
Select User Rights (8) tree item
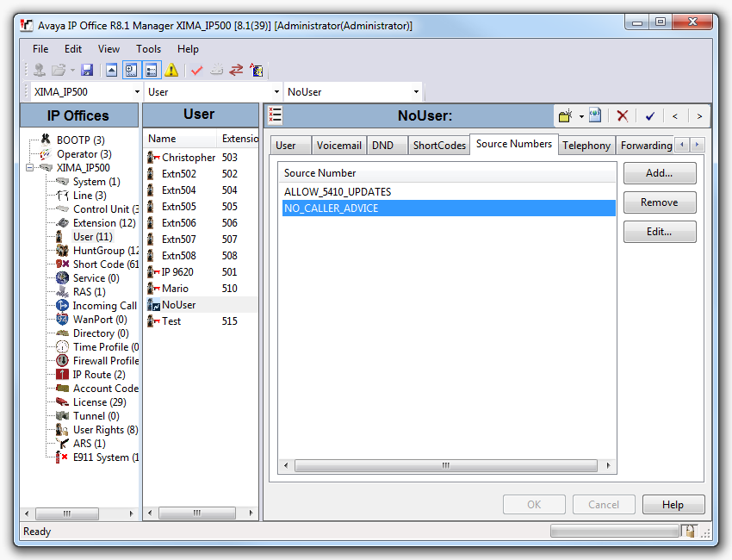[106, 430]
